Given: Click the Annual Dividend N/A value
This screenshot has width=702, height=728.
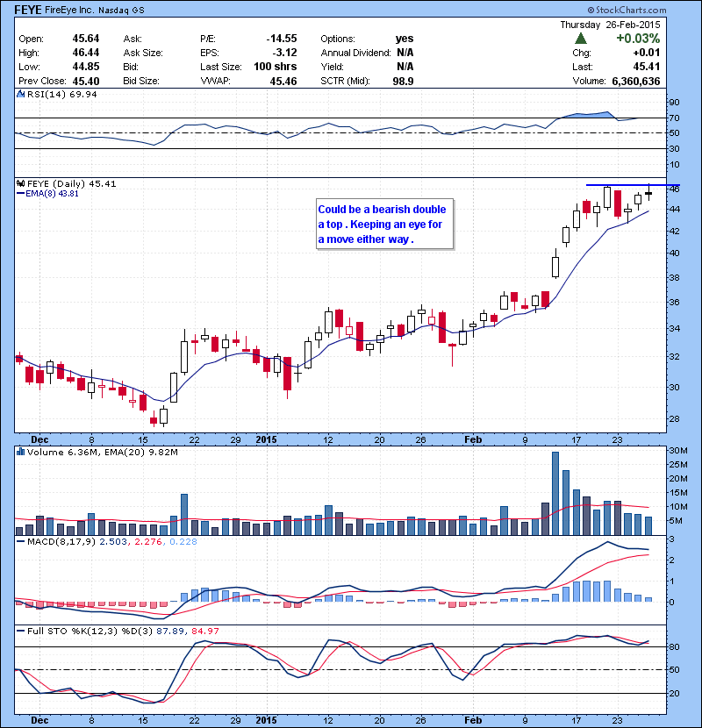Looking at the screenshot, I should pyautogui.click(x=405, y=53).
